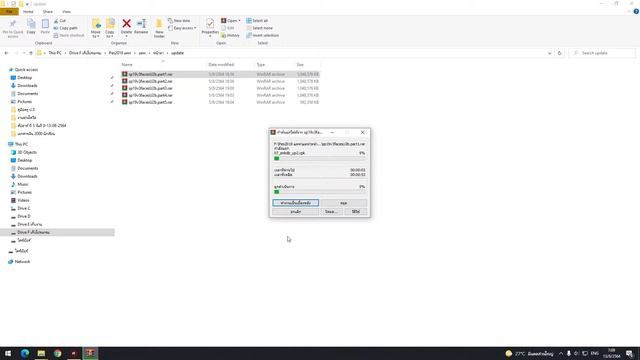Click the Edit icon in Open group
Image resolution: width=640 pixels, height=360 pixels.
tap(227, 28)
